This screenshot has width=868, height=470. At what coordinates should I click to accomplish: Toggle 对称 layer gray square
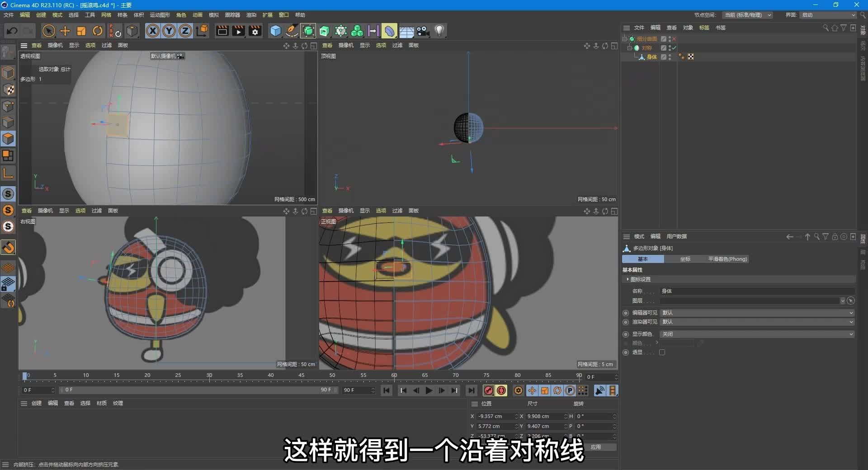[x=664, y=48]
